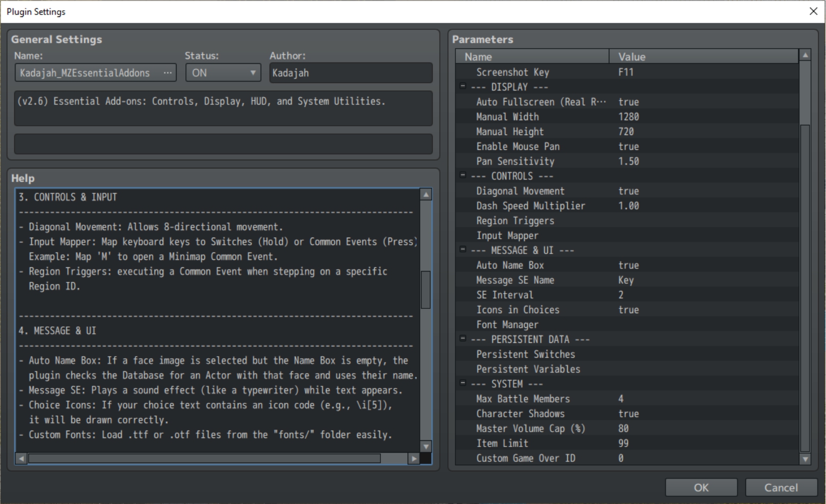Collapse the SYSTEM parameter group
The width and height of the screenshot is (826, 504).
pyautogui.click(x=463, y=383)
